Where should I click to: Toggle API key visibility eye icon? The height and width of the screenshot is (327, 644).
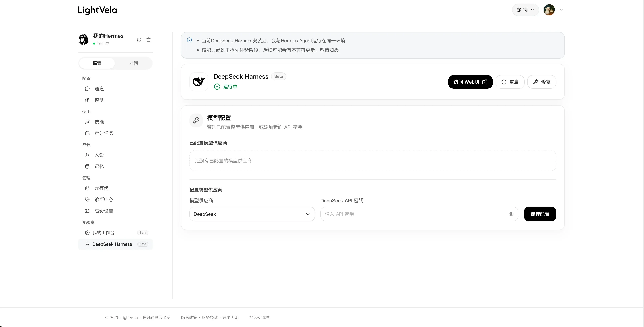[511, 214]
